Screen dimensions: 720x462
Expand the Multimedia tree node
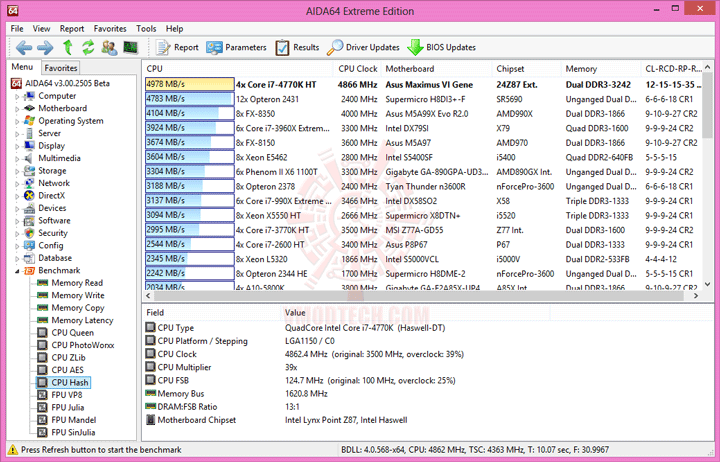17,158
